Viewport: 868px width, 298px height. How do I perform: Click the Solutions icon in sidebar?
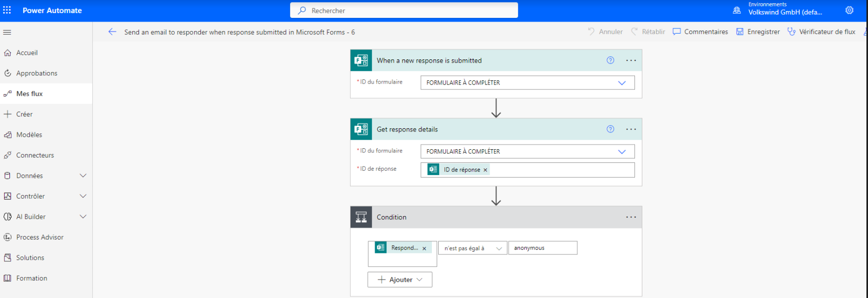pyautogui.click(x=7, y=258)
